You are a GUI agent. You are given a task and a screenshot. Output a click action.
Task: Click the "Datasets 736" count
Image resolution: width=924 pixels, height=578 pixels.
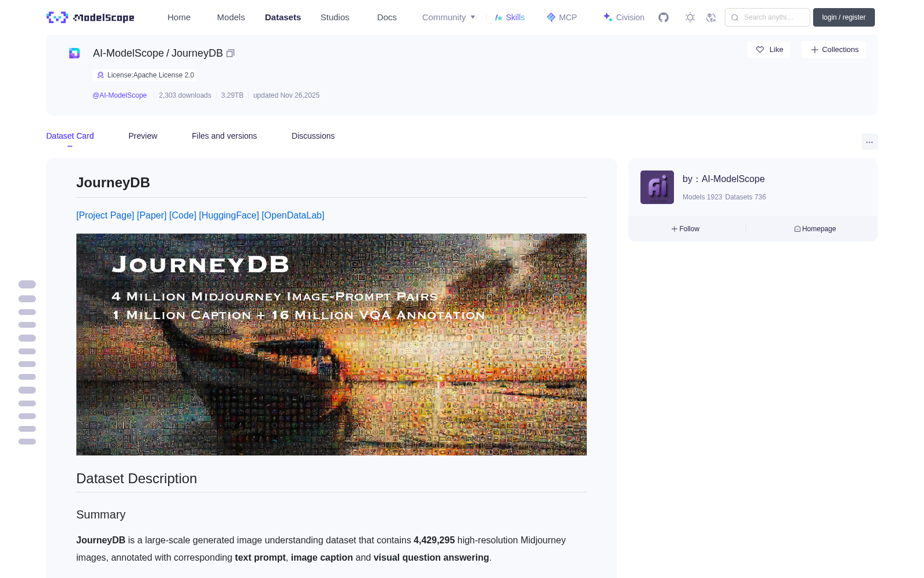(x=746, y=197)
